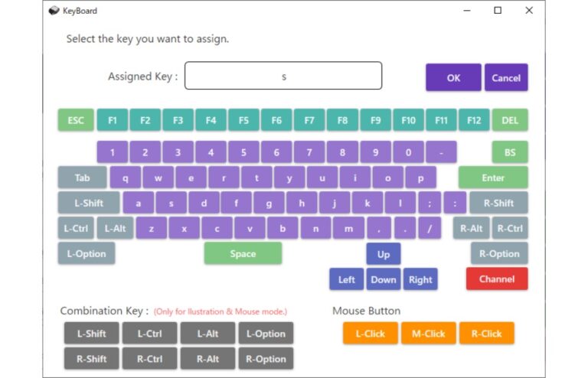Click the red Channel key
Screen dimensions: 588x378
(x=497, y=279)
